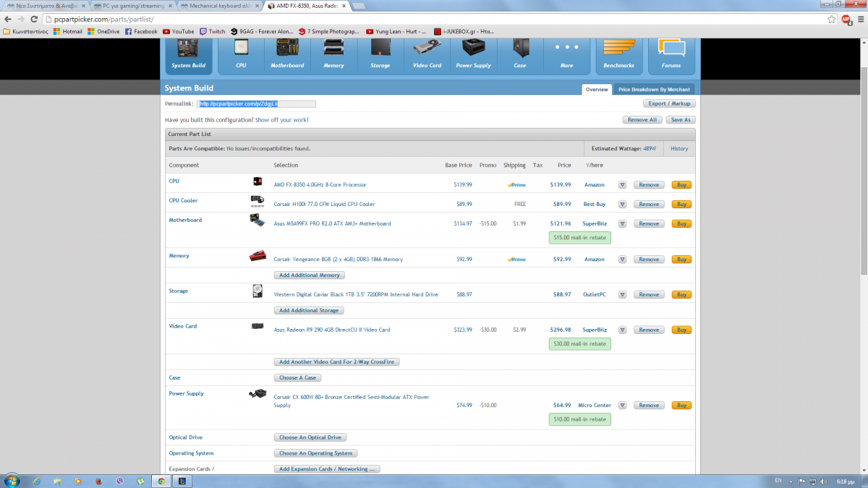Open the YouTube bookmark
This screenshot has width=868, height=488.
(179, 31)
